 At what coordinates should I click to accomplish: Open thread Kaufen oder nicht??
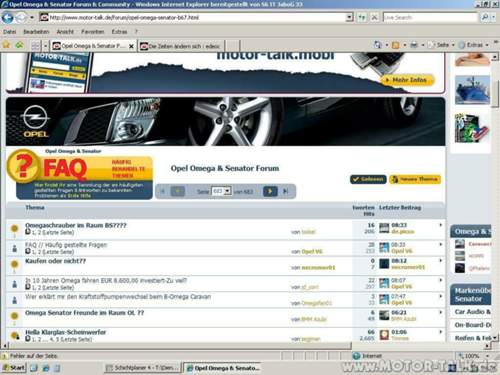click(56, 261)
